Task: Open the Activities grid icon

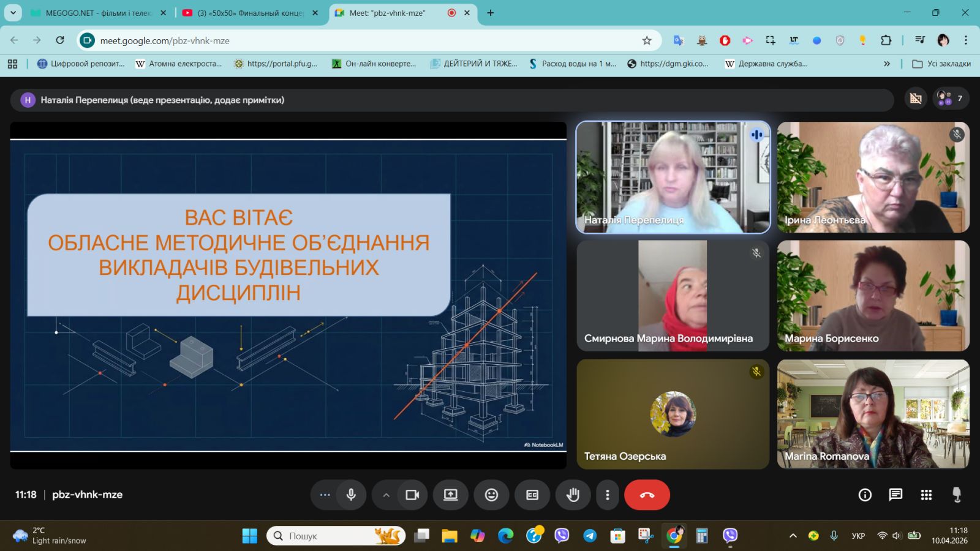Action: pos(926,495)
